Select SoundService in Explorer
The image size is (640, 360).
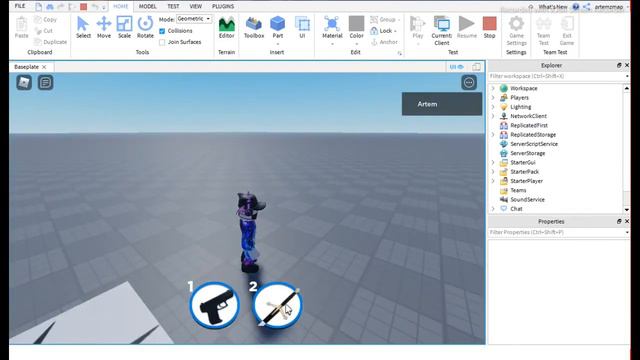(527, 200)
